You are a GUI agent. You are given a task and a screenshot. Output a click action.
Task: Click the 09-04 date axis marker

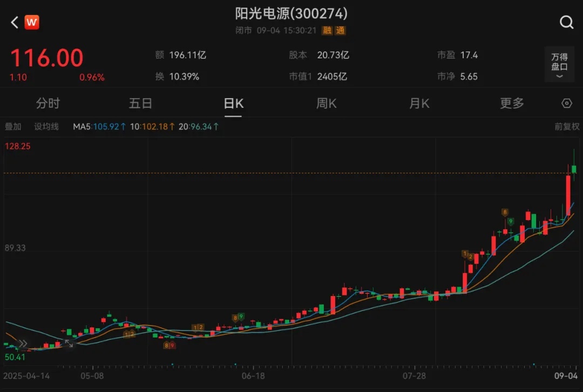click(x=567, y=375)
